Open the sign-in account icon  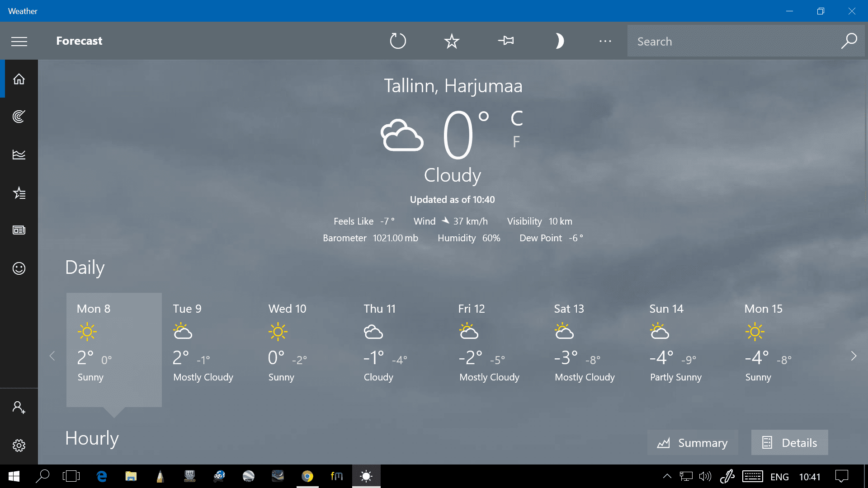point(19,408)
